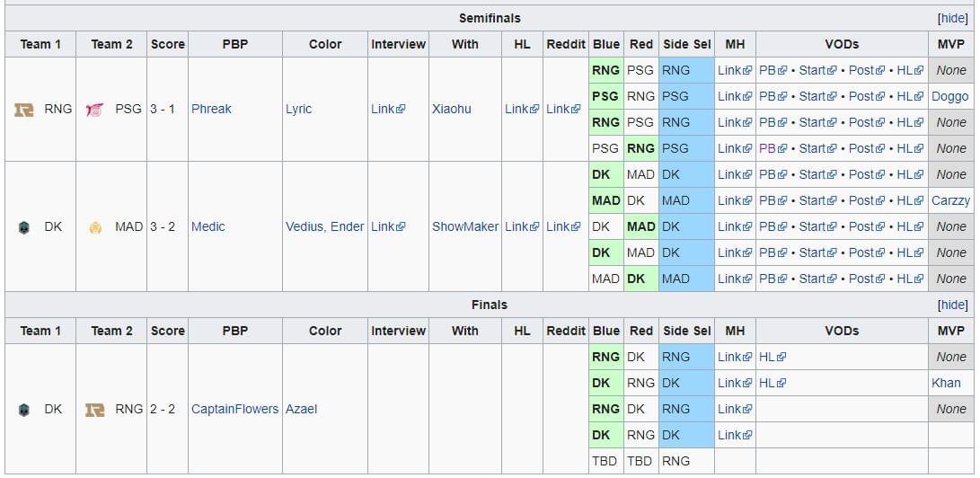
Task: Open match history link for first Finals game
Action: coord(734,357)
